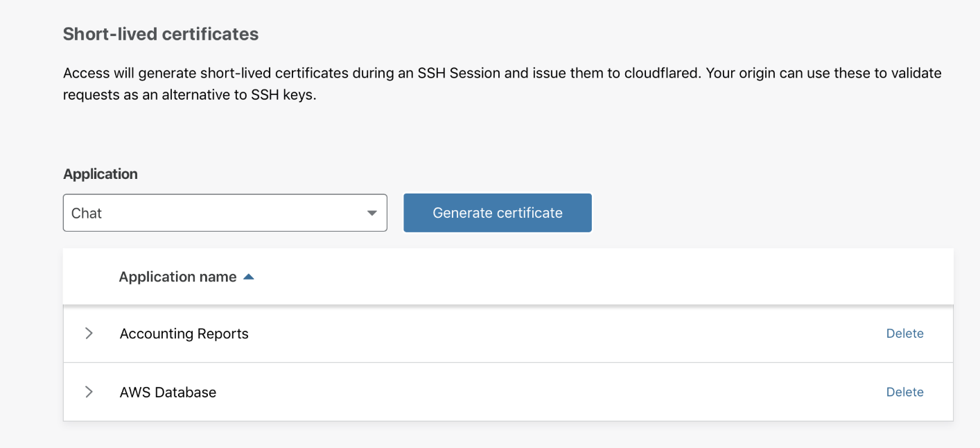This screenshot has height=448, width=980.
Task: Click blank area of the table header
Action: (589, 277)
